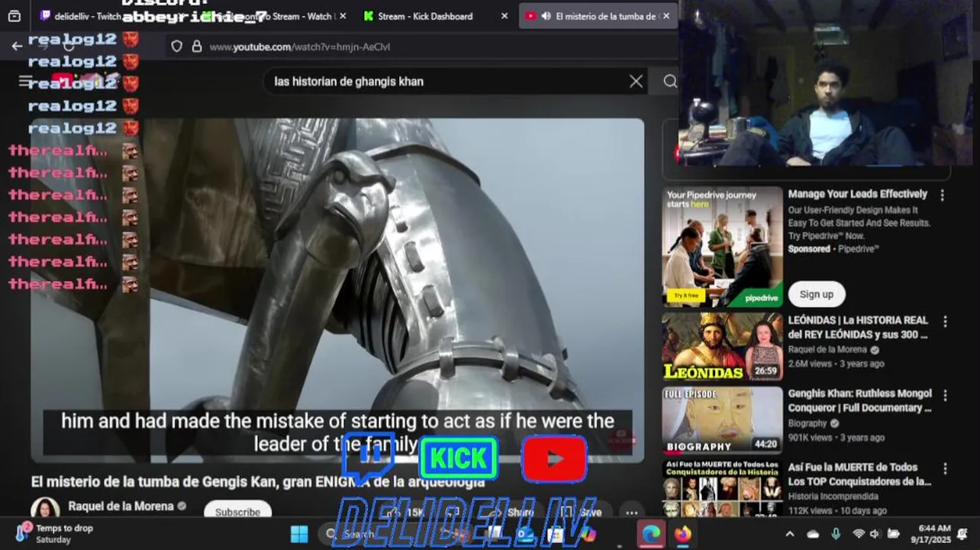Viewport: 980px width, 550px height.
Task: Open the LEÓNIDAS video thumbnail
Action: pos(722,347)
